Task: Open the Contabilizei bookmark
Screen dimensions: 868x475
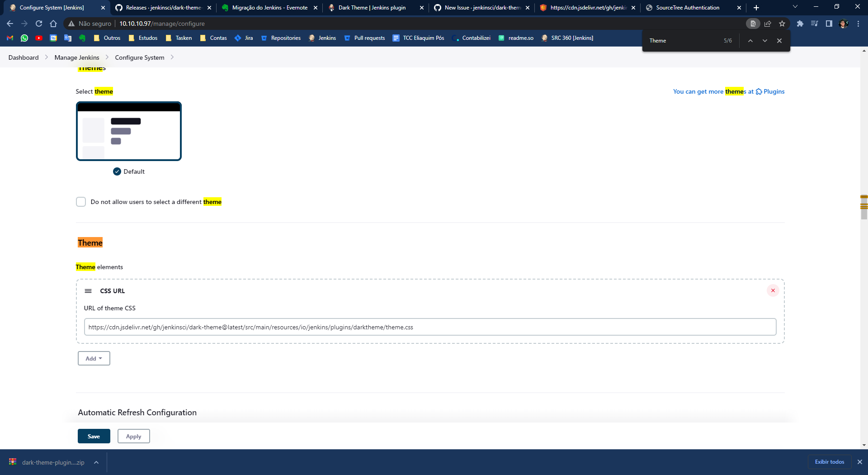Action: (x=471, y=38)
